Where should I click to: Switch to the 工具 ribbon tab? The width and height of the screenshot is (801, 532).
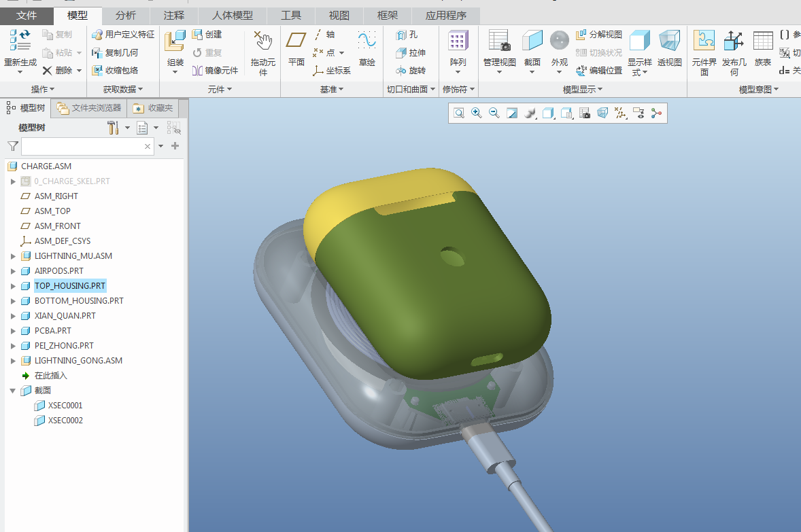pos(291,16)
